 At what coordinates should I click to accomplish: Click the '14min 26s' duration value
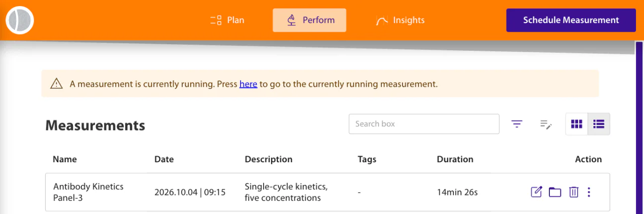[457, 192]
